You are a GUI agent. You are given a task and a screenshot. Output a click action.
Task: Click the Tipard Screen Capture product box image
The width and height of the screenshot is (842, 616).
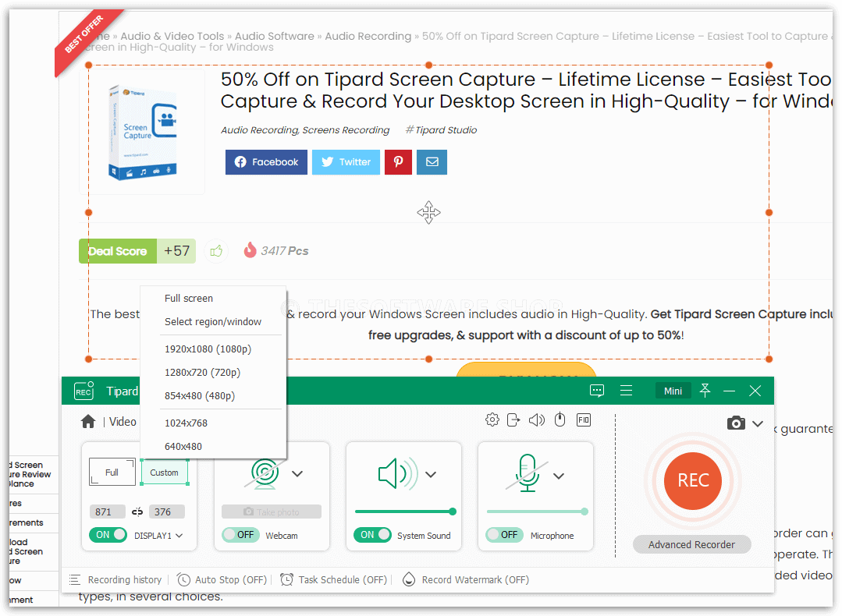click(142, 132)
